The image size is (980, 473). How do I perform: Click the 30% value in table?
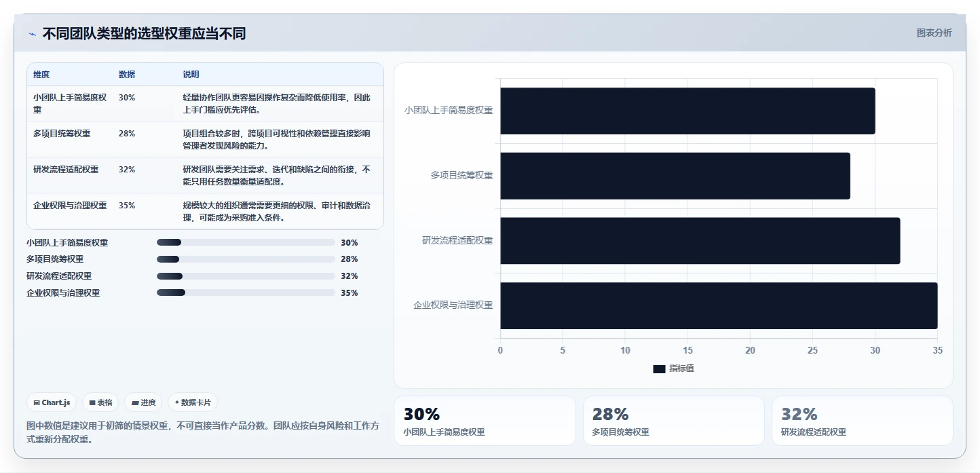pyautogui.click(x=127, y=98)
